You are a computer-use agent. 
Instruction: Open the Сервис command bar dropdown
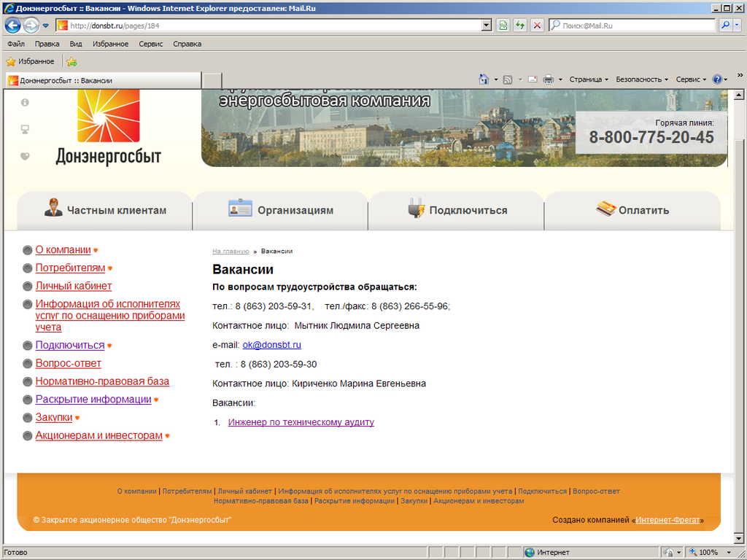pos(691,79)
